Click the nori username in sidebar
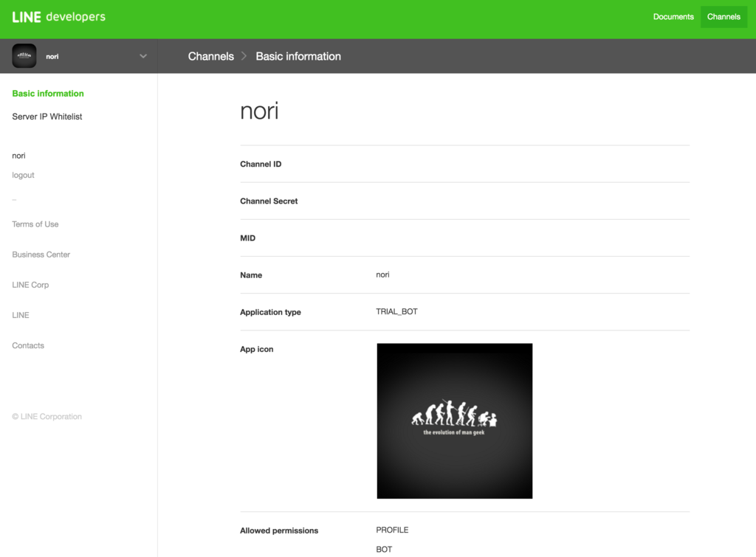 [18, 156]
